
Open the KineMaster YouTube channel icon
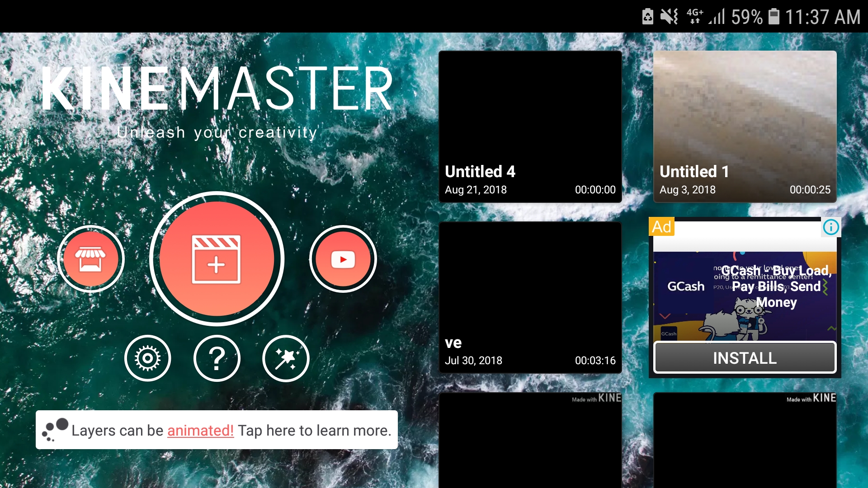pos(343,259)
